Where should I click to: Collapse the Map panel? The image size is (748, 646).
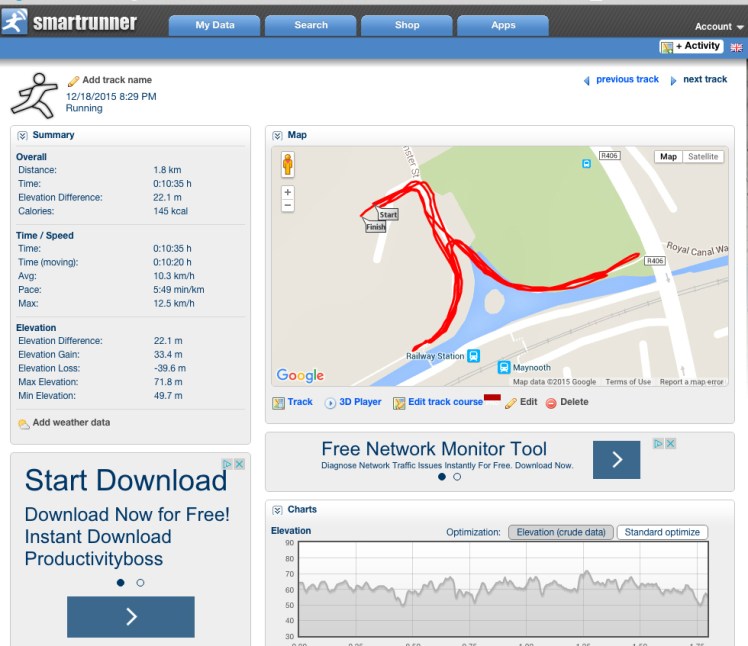[277, 135]
